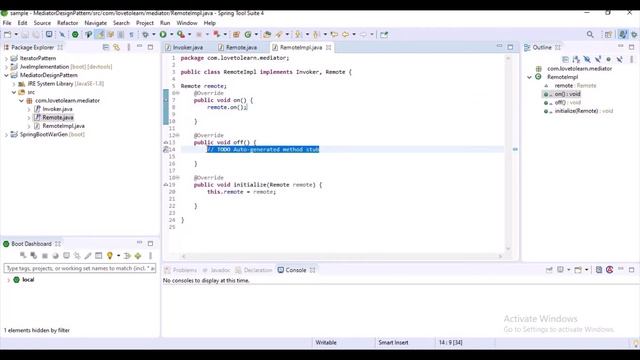Maximize the Boot Dashboard panel
The image size is (640, 360).
(x=150, y=243)
